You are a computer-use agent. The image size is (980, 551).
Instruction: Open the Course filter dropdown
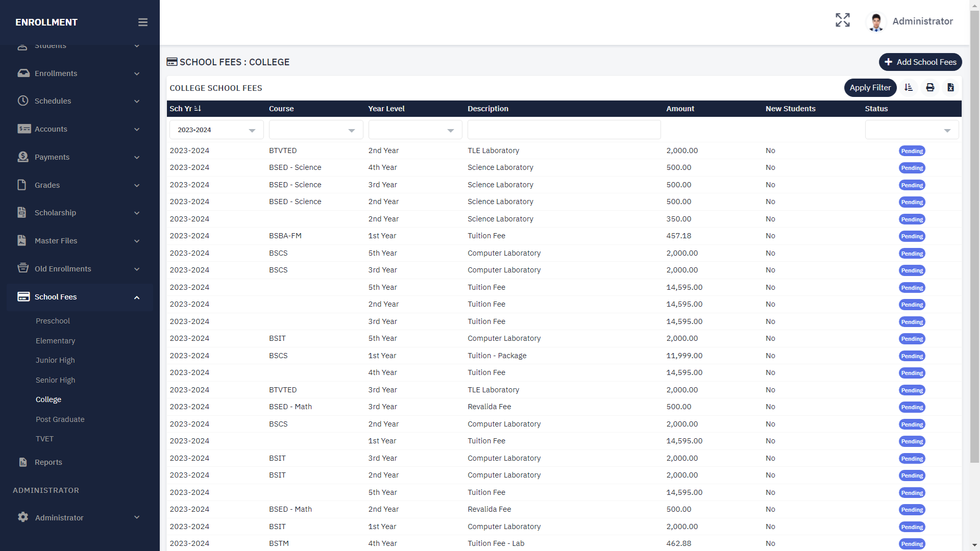(315, 130)
